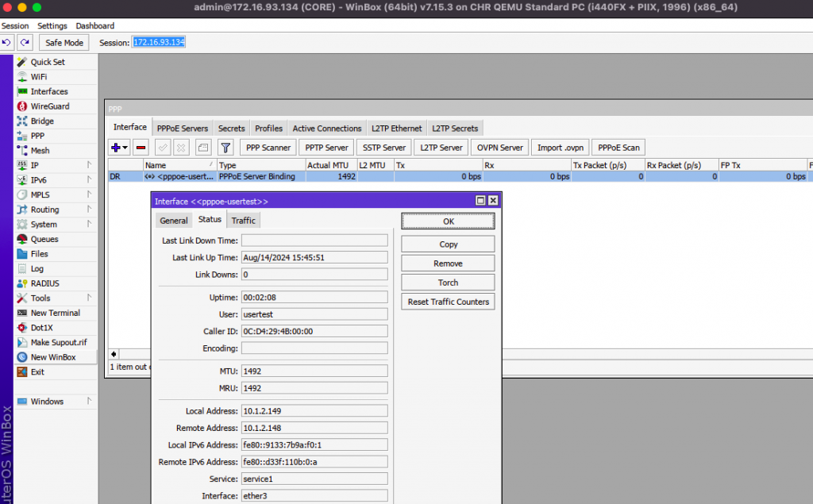Image resolution: width=813 pixels, height=504 pixels.
Task: Click the Session address input field
Action: (x=158, y=43)
